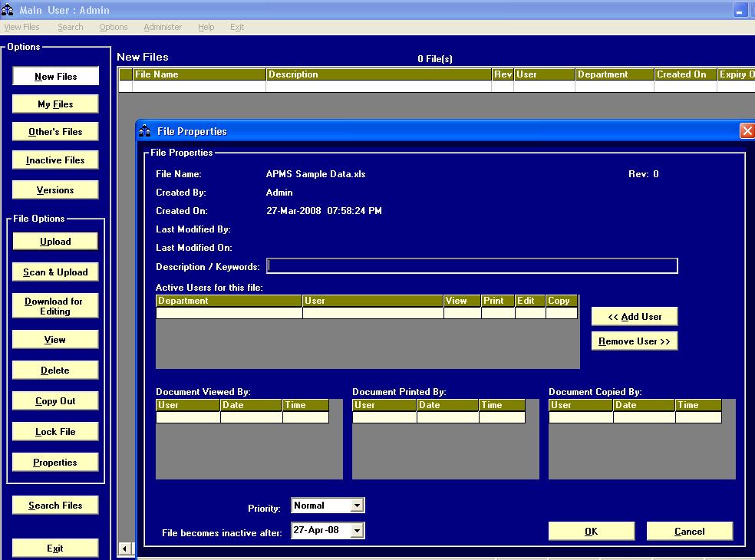The width and height of the screenshot is (755, 560).
Task: Click in the Description / Keywords field
Action: [472, 266]
